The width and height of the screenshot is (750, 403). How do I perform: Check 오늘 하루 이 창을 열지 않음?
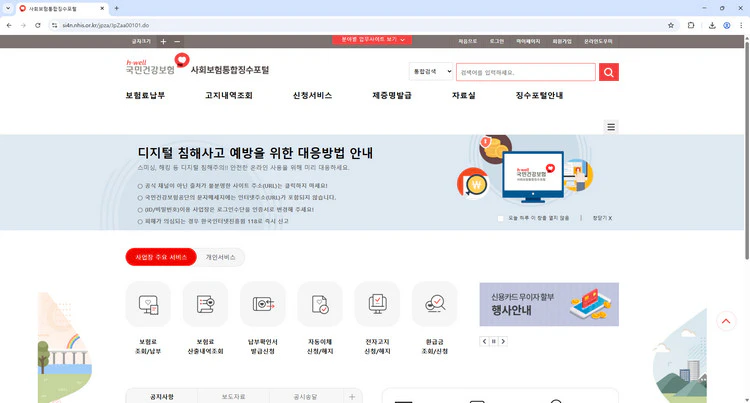502,217
